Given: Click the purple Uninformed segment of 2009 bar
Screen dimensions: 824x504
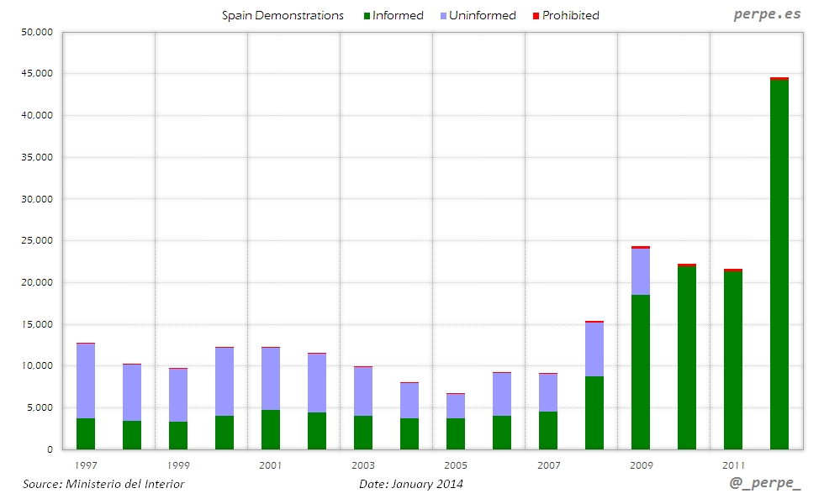Looking at the screenshot, I should (641, 271).
